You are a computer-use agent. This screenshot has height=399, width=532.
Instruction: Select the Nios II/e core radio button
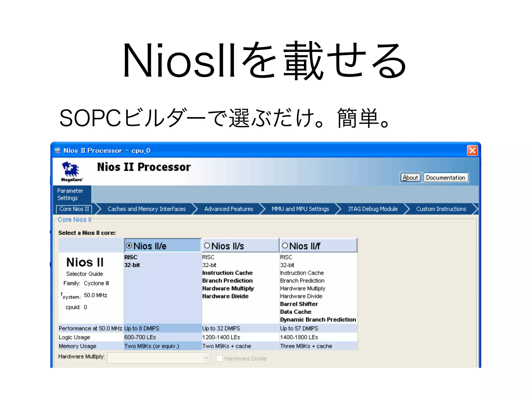coord(129,245)
